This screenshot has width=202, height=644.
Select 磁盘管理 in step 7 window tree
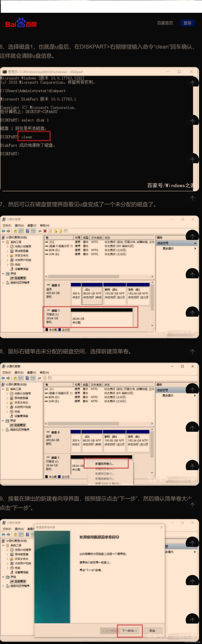(x=20, y=278)
